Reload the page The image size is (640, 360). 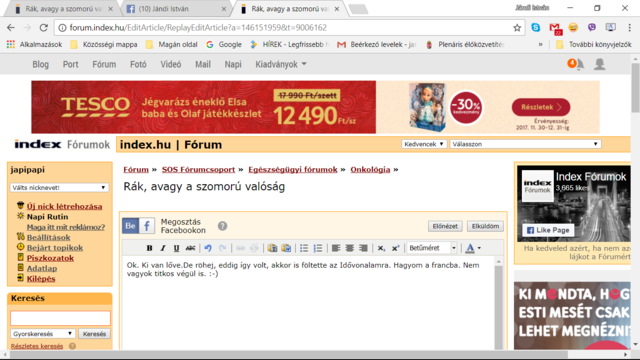coord(43,28)
